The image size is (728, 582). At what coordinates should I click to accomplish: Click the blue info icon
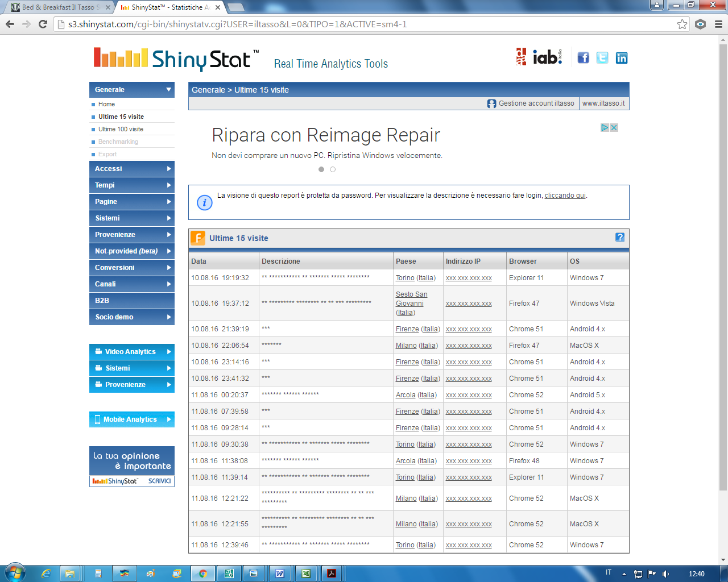pos(204,202)
